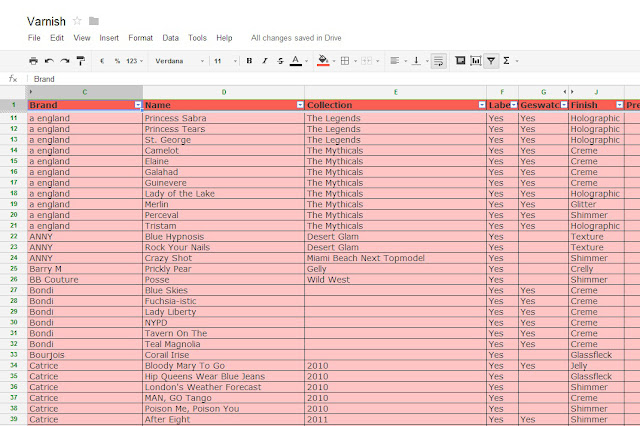Select row 22 header
Screen dimensions: 640x426
[13, 236]
